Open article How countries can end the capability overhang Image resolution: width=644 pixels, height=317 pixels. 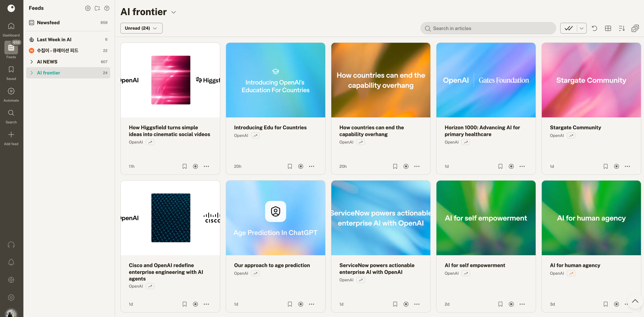point(372,131)
